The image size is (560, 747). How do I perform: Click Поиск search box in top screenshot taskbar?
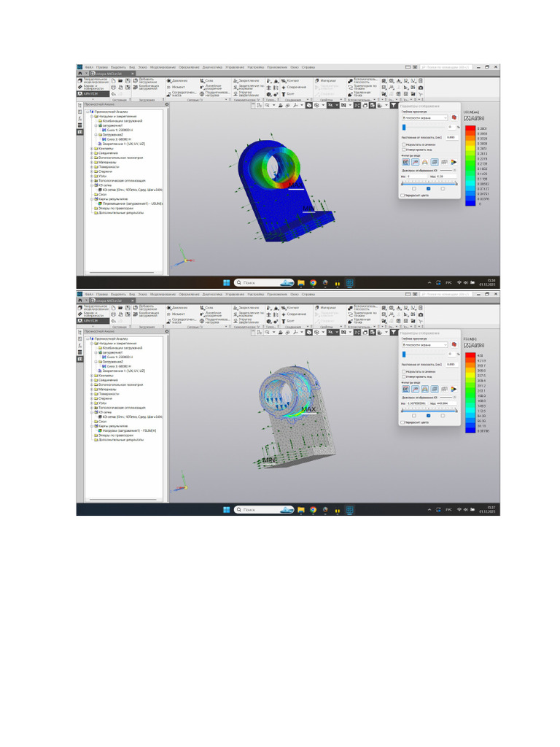[x=264, y=282]
